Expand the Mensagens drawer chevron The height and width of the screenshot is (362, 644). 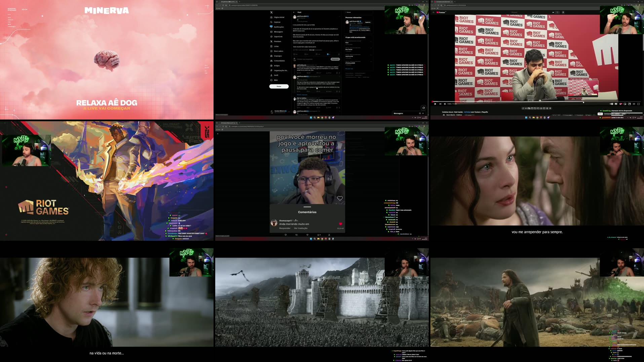click(423, 113)
